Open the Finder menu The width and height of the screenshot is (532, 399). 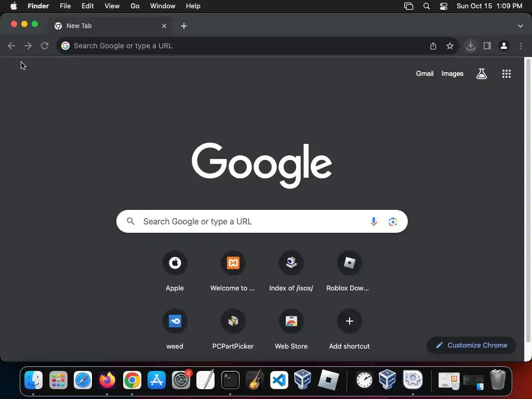click(38, 6)
